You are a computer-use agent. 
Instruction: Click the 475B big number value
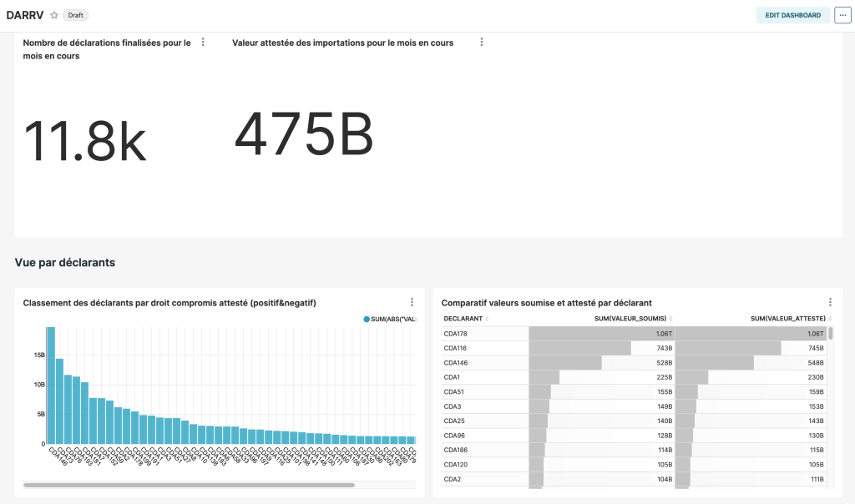[x=304, y=134]
